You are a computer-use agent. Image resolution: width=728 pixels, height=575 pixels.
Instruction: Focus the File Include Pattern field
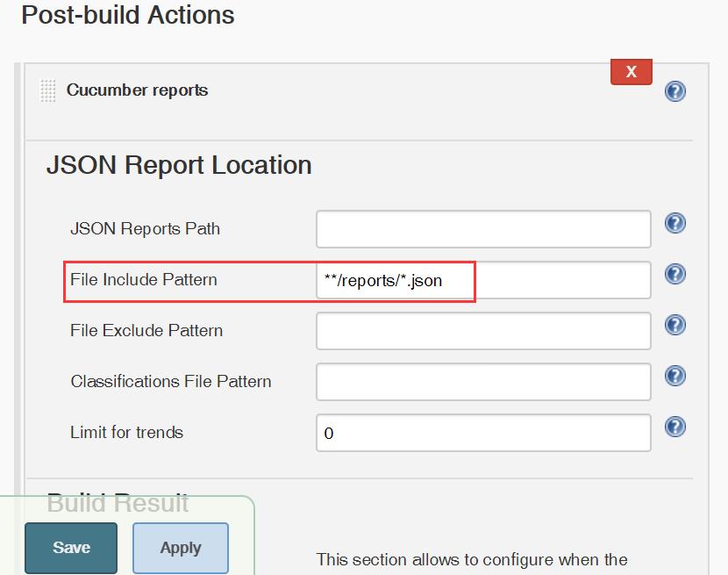[483, 280]
